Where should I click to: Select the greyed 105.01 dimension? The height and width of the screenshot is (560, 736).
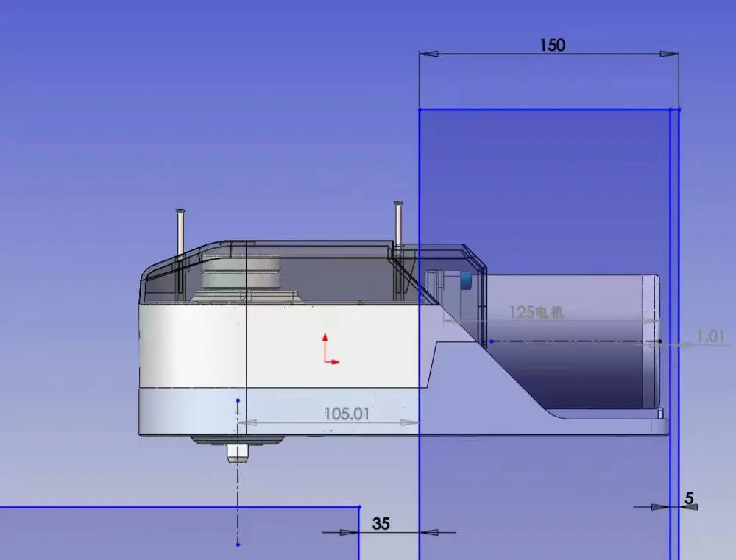tap(347, 414)
